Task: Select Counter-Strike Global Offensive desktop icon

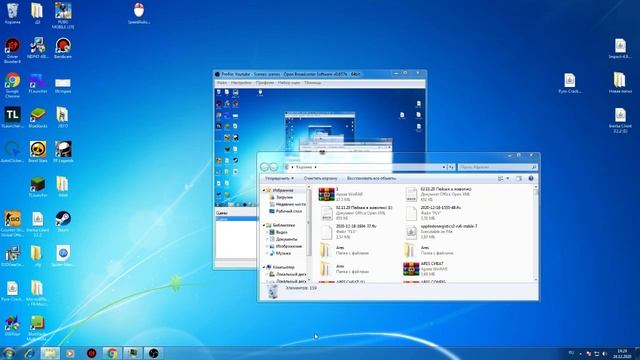Action: click(x=12, y=224)
